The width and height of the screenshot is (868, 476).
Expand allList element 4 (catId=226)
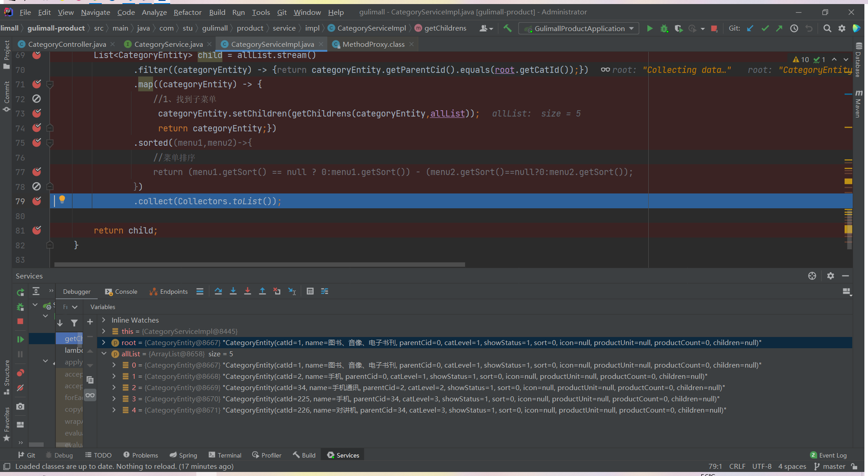[x=114, y=410]
